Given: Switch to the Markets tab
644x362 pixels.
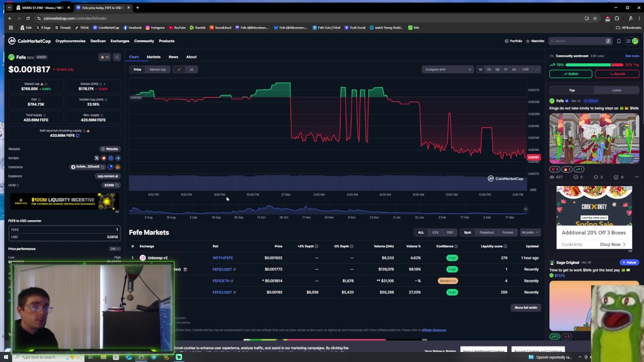Looking at the screenshot, I should coord(153,57).
